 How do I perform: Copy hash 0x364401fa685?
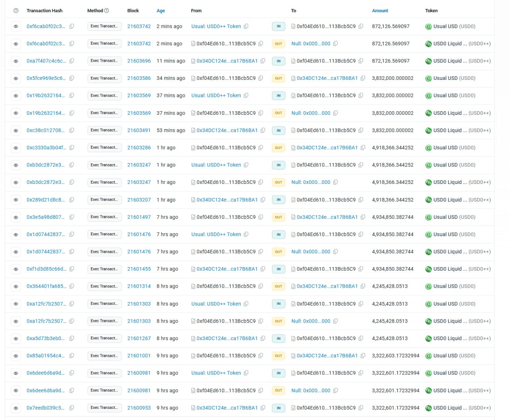[72, 286]
